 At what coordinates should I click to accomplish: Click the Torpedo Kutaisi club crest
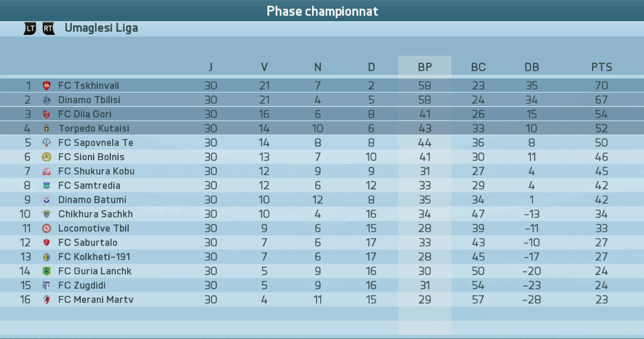(x=47, y=128)
